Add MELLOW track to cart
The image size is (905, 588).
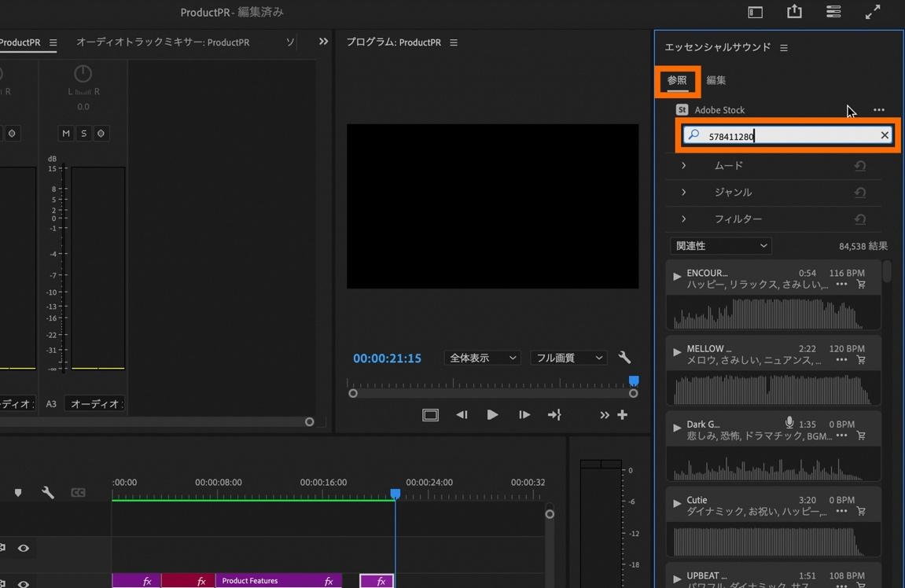(x=861, y=360)
